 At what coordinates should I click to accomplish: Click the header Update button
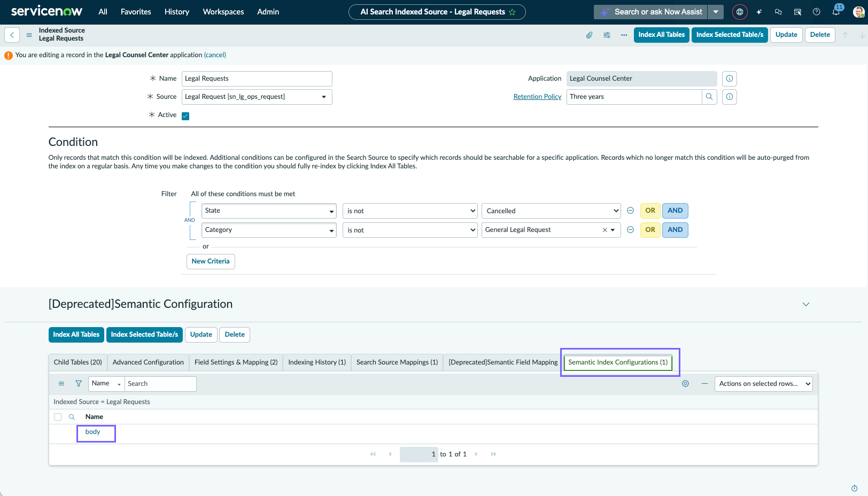(786, 35)
